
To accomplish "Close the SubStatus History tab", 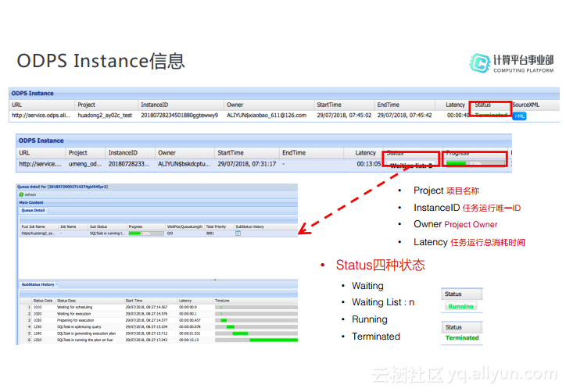I will pos(56,284).
